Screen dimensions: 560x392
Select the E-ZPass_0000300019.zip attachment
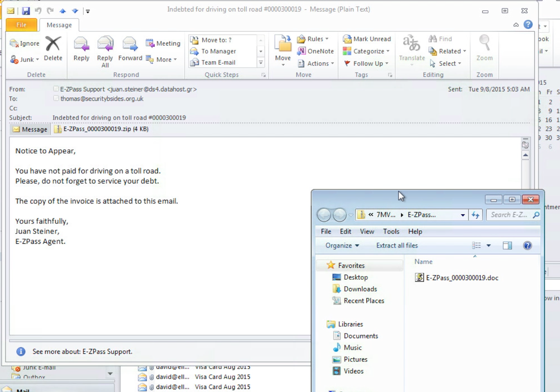pyautogui.click(x=101, y=129)
